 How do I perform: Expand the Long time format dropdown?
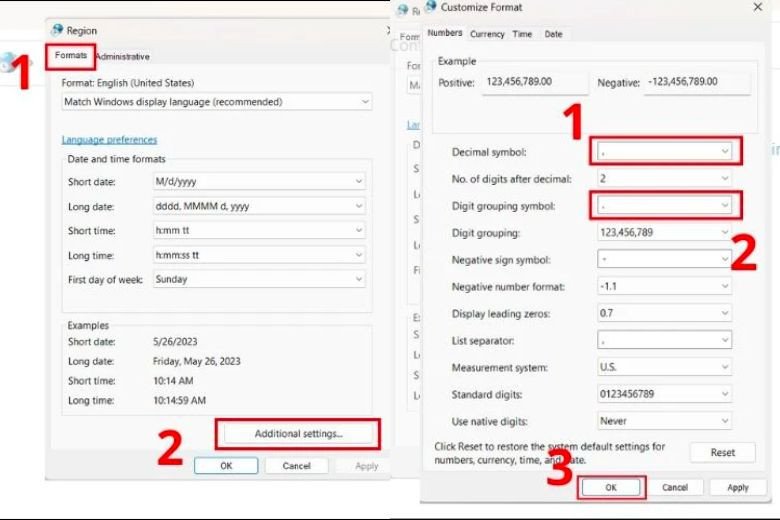click(259, 255)
